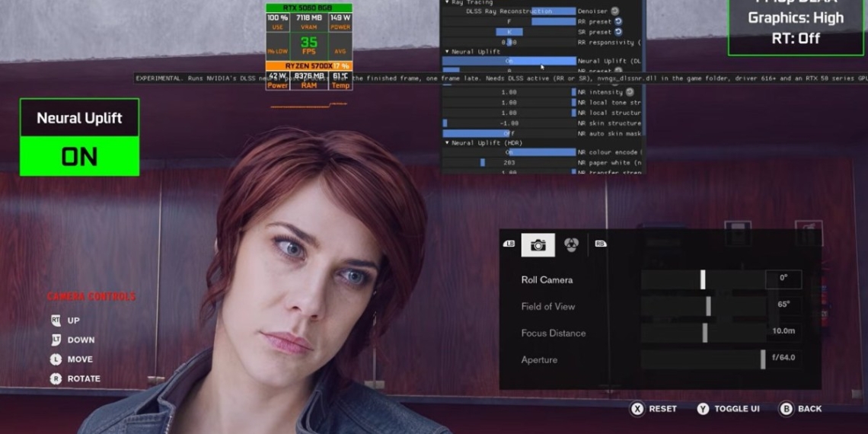
Task: Click the Field of View slider handle
Action: click(708, 306)
